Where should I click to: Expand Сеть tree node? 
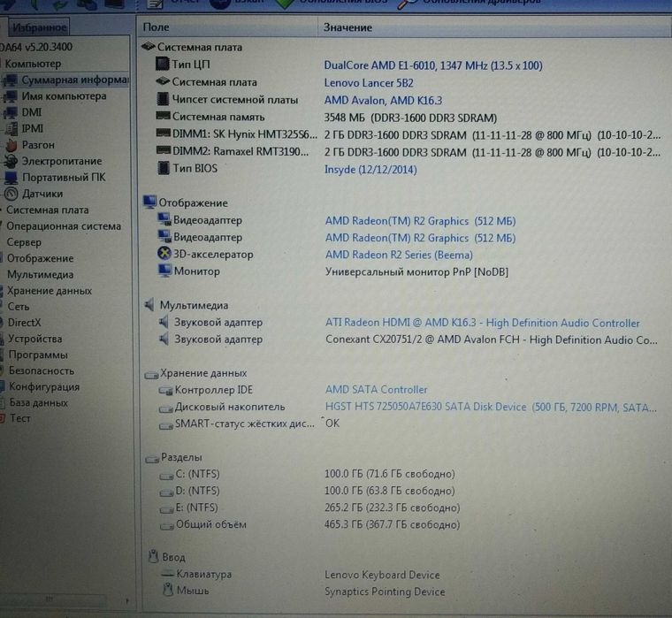pos(19,307)
